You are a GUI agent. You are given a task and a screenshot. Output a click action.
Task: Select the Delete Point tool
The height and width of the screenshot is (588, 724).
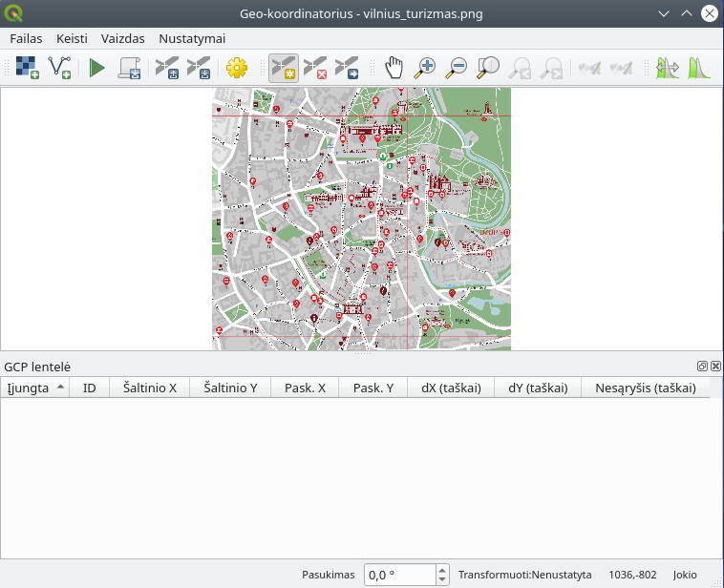(315, 68)
